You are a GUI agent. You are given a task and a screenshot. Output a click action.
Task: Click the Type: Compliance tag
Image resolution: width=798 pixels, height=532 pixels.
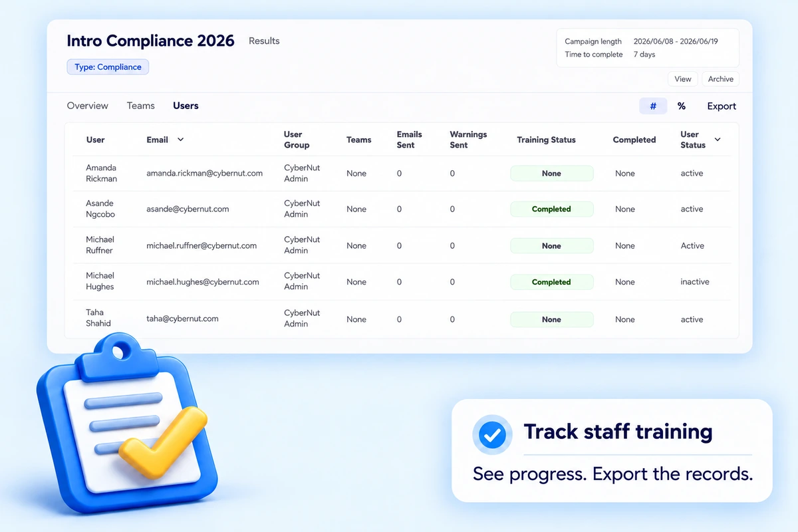click(108, 67)
